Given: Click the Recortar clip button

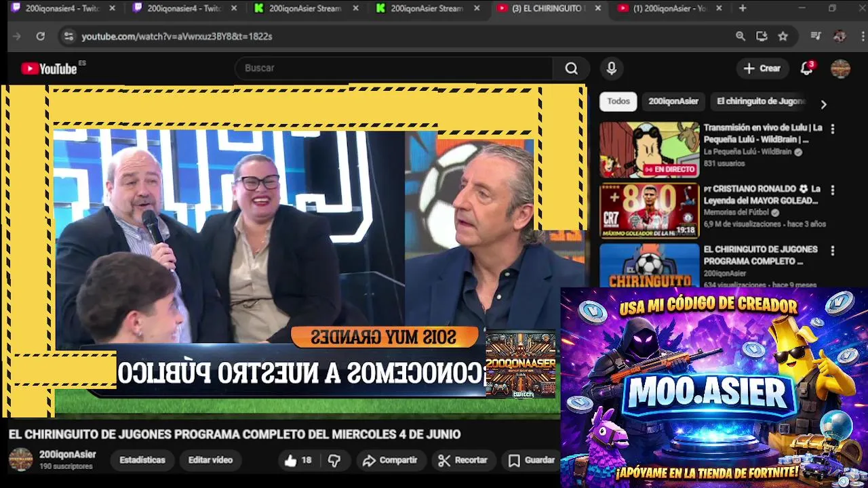Looking at the screenshot, I should (462, 460).
